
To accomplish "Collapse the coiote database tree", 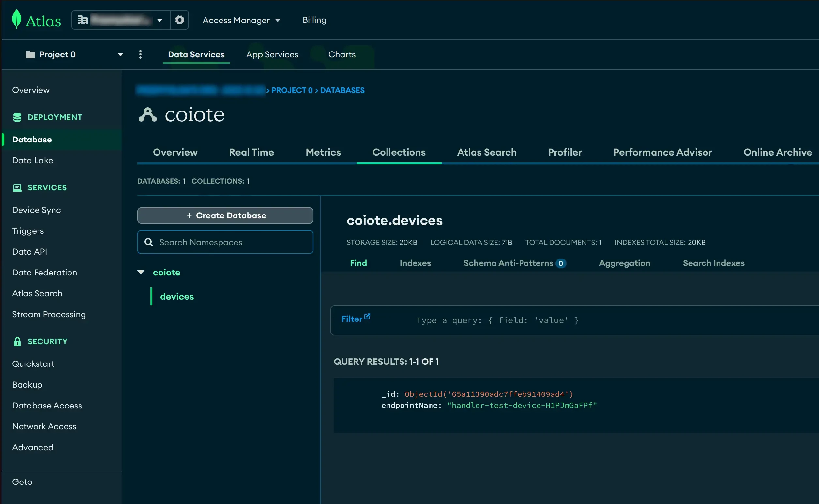I will pyautogui.click(x=141, y=272).
